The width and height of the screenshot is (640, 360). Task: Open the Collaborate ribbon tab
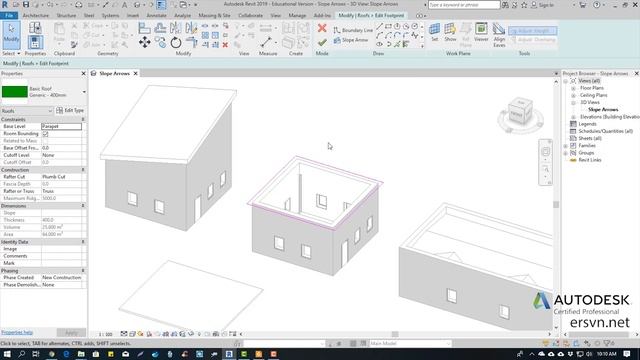(250, 16)
